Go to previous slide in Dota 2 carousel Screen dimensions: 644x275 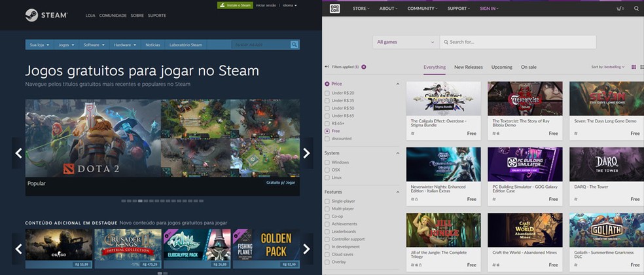pyautogui.click(x=18, y=153)
